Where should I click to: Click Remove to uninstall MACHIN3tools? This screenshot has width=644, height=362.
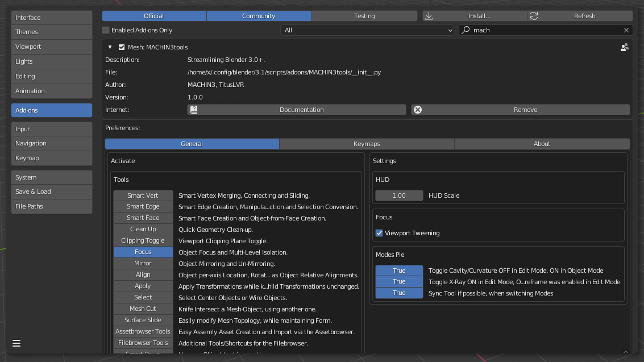click(521, 110)
